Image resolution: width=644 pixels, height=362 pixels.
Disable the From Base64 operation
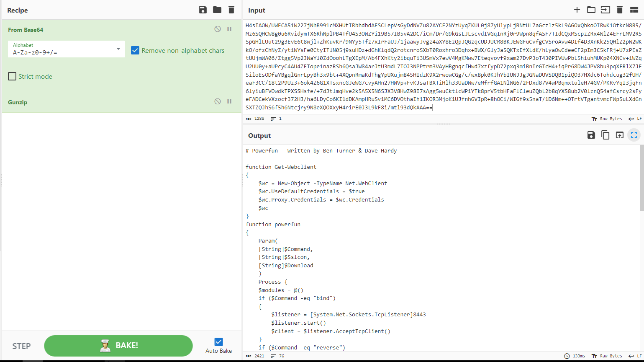coord(218,29)
